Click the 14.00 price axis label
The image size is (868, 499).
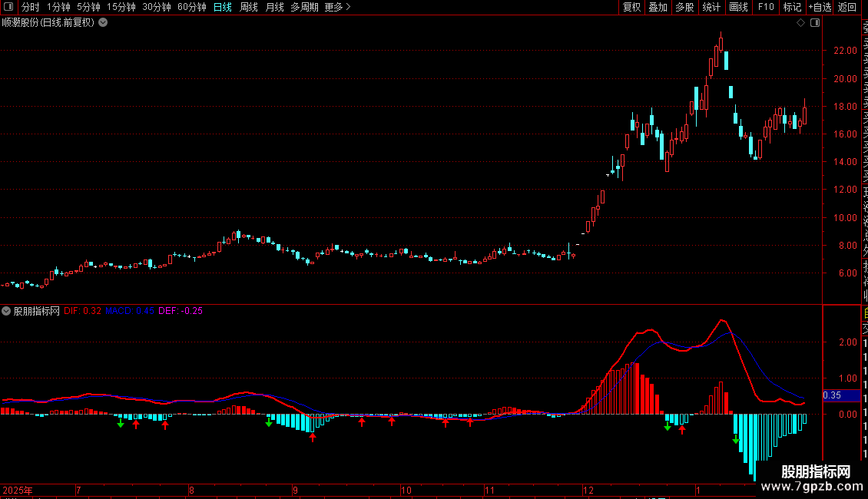(x=845, y=161)
